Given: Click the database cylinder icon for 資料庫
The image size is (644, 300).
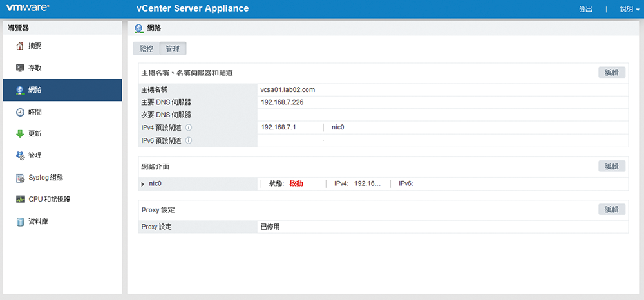Looking at the screenshot, I should 20,221.
